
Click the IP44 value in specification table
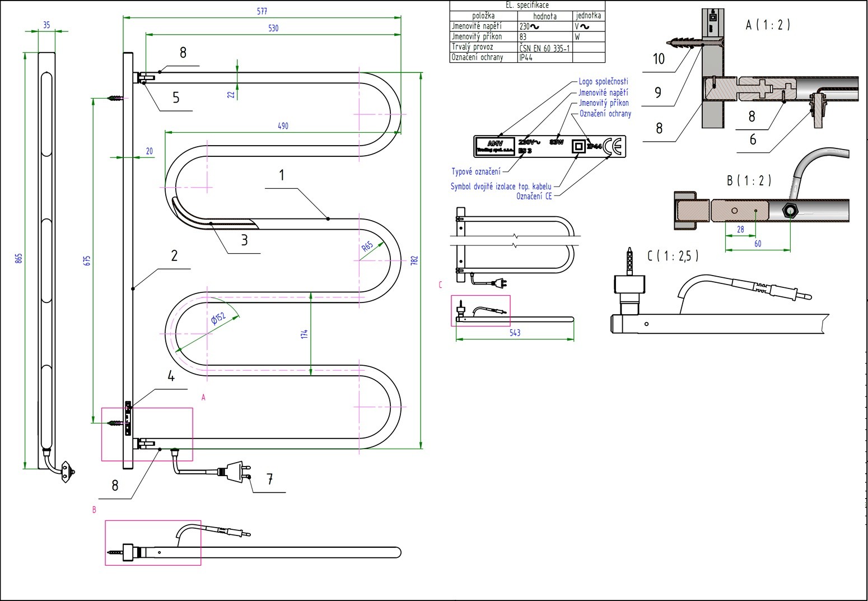pos(526,57)
